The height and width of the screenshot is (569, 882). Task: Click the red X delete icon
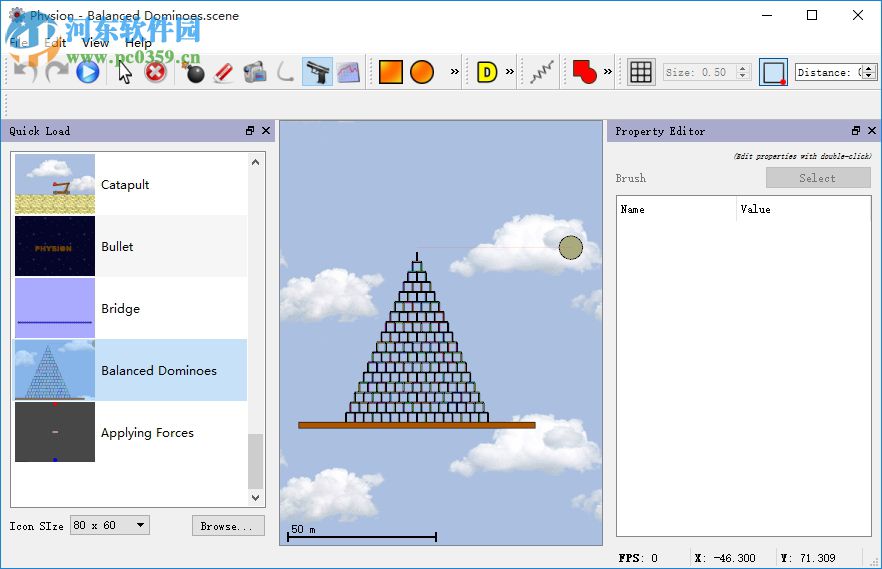156,72
